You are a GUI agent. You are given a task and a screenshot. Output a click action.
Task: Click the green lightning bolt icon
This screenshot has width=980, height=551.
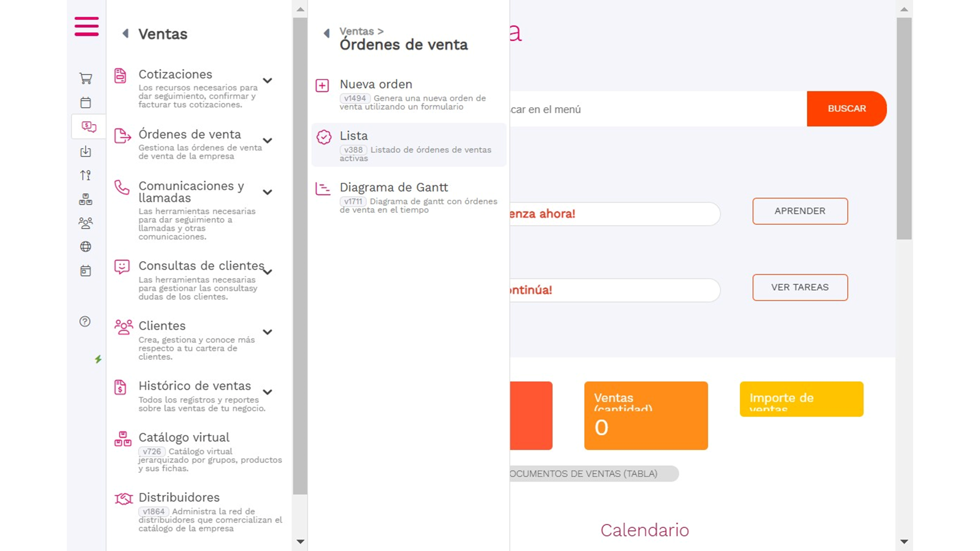click(98, 359)
